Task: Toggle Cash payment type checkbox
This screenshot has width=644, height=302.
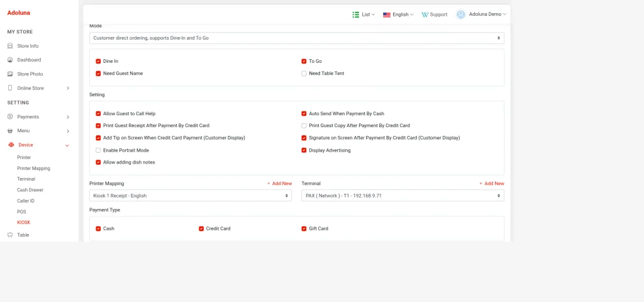Action: pos(98,228)
